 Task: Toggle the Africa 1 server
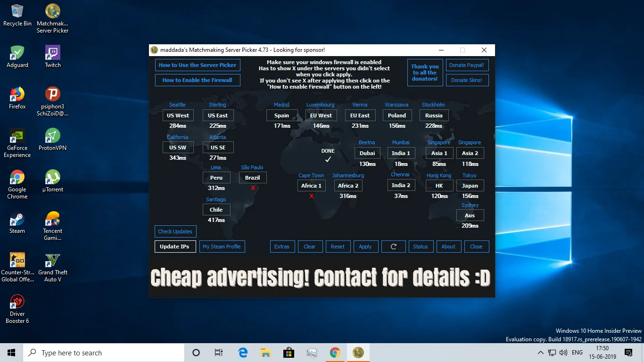[311, 185]
